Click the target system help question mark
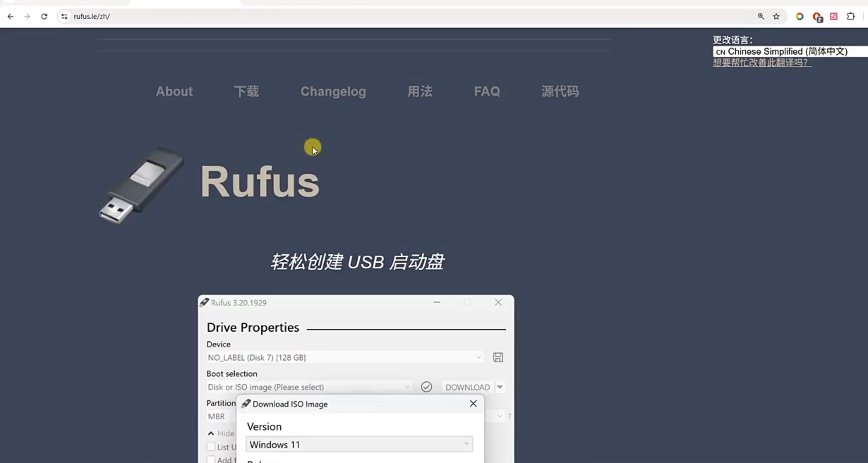The height and width of the screenshot is (463, 868). click(509, 416)
